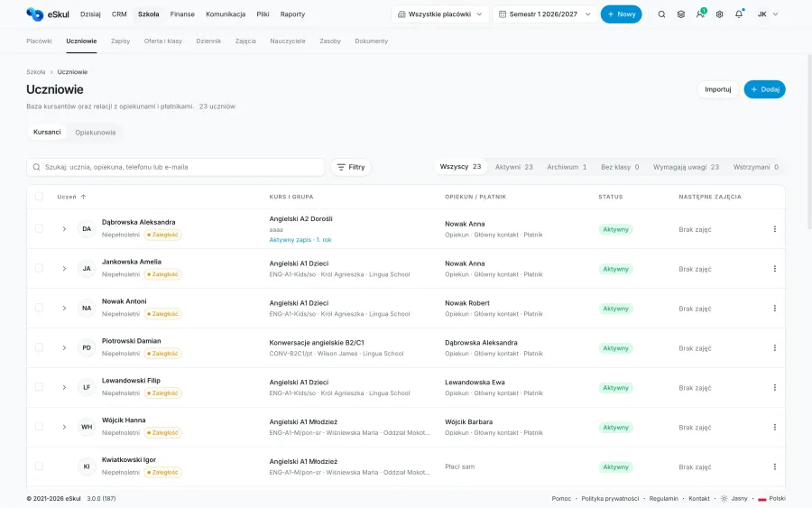Click the student search field
Viewport: 812px width, 508px height.
point(176,167)
